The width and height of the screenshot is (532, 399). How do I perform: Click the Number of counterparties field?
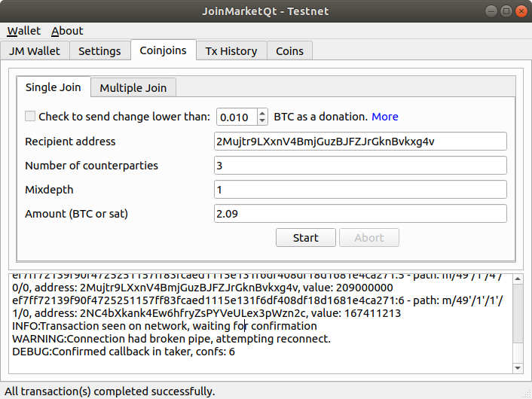click(360, 166)
